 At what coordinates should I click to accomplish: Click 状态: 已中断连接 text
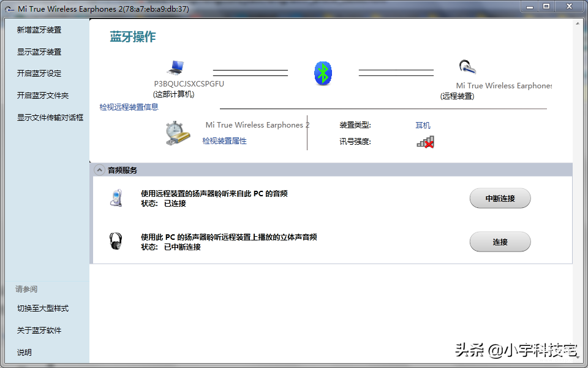[171, 247]
